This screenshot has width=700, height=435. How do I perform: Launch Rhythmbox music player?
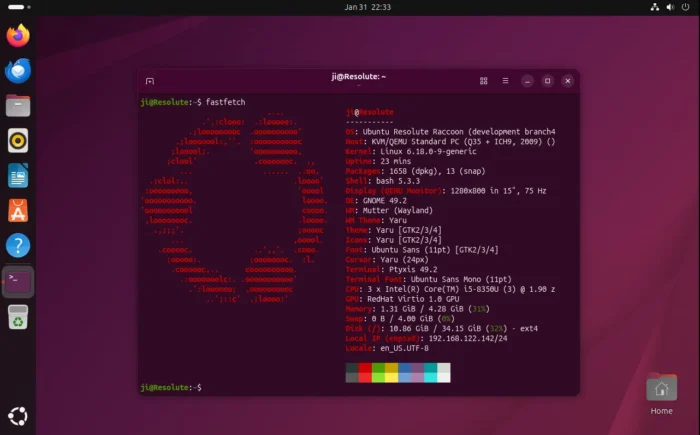(x=18, y=140)
